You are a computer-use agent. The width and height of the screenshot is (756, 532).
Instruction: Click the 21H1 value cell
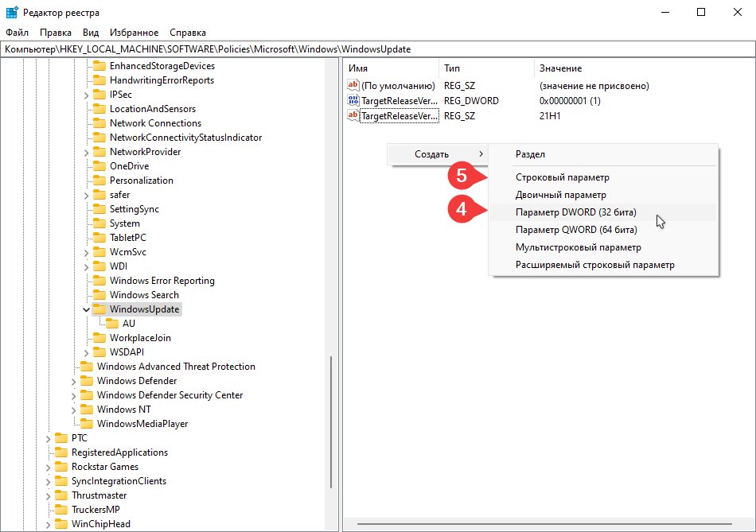pos(550,115)
